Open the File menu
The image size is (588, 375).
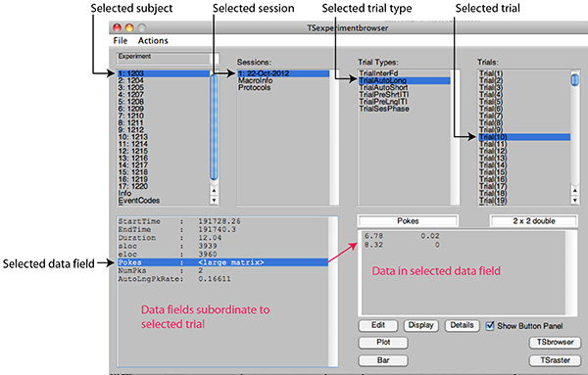click(x=120, y=40)
